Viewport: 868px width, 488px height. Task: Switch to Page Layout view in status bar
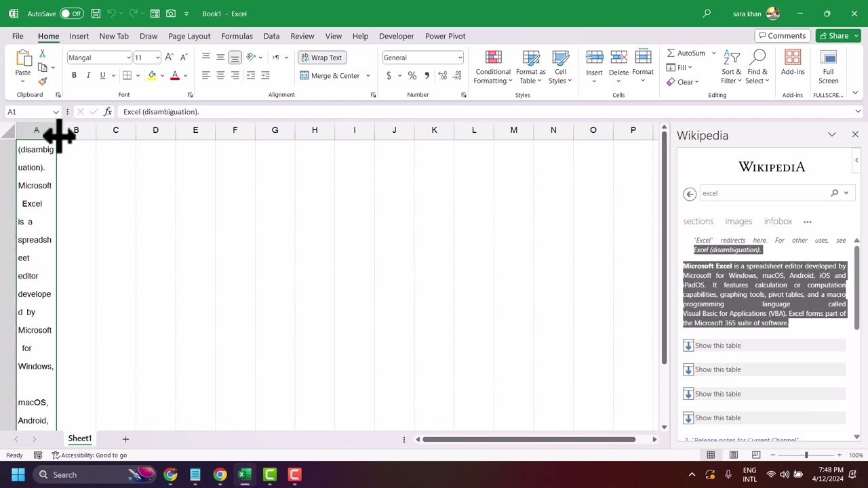click(x=733, y=455)
